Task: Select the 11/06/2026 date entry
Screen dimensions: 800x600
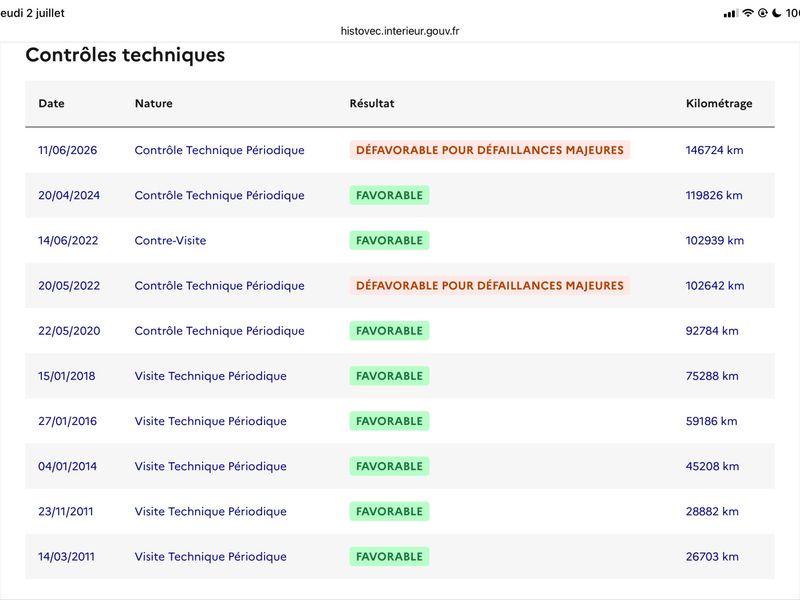Action: click(67, 150)
